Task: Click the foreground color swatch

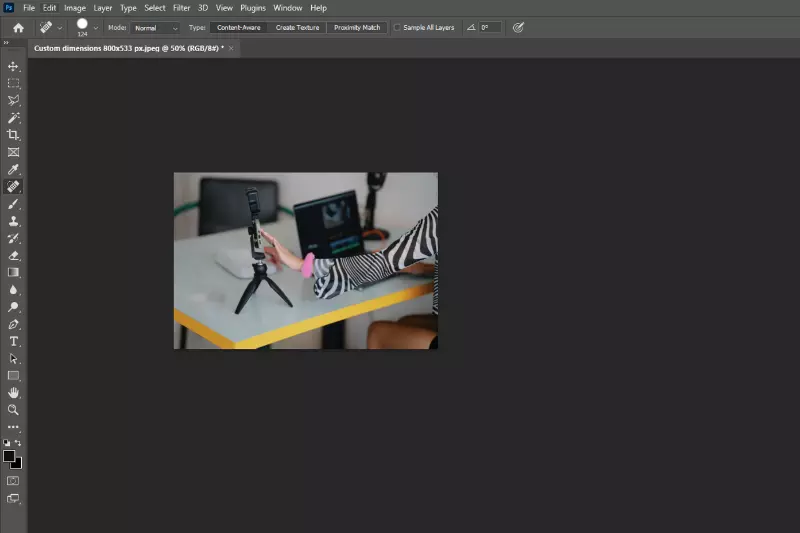Action: click(9, 456)
